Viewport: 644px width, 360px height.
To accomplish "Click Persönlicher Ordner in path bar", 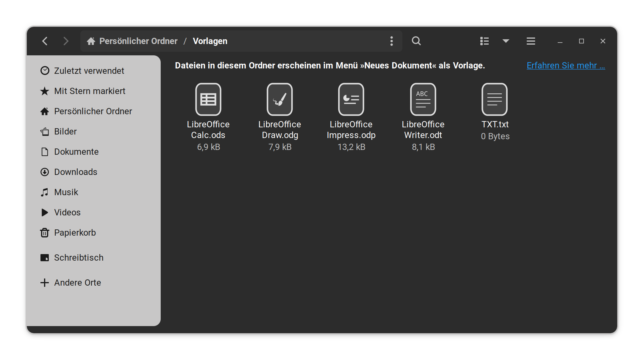I will (x=138, y=41).
